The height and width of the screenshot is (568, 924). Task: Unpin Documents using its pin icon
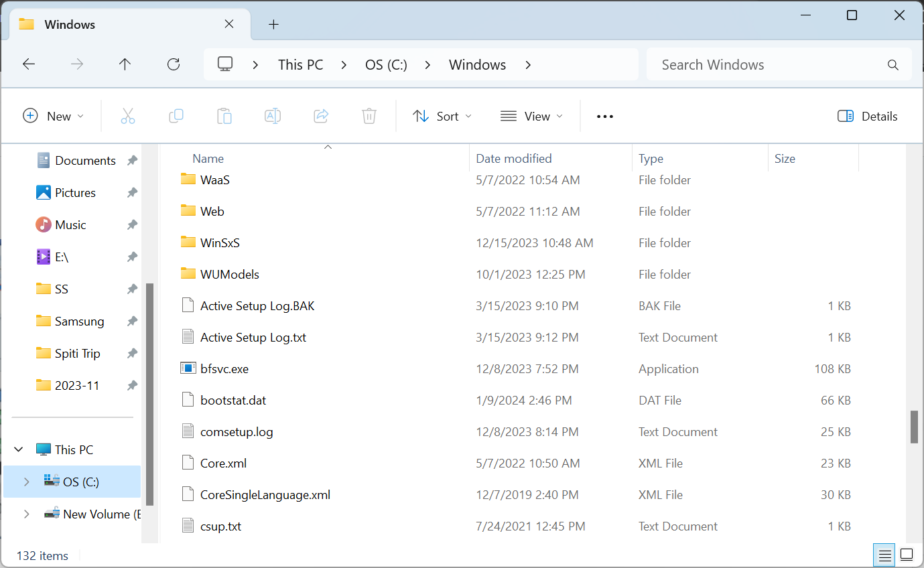point(132,161)
